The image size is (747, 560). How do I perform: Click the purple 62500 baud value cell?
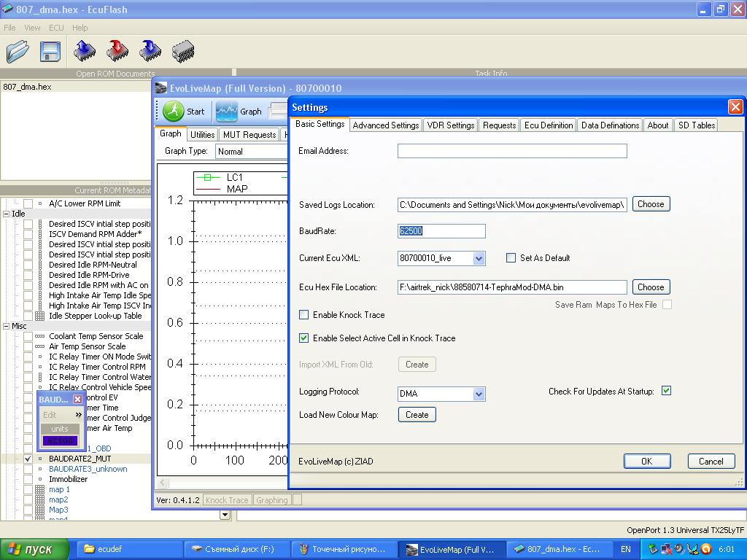point(60,441)
